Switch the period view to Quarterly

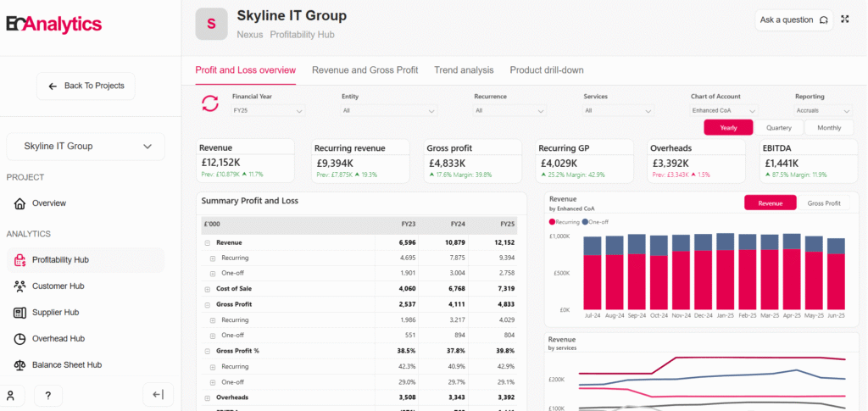tap(778, 128)
